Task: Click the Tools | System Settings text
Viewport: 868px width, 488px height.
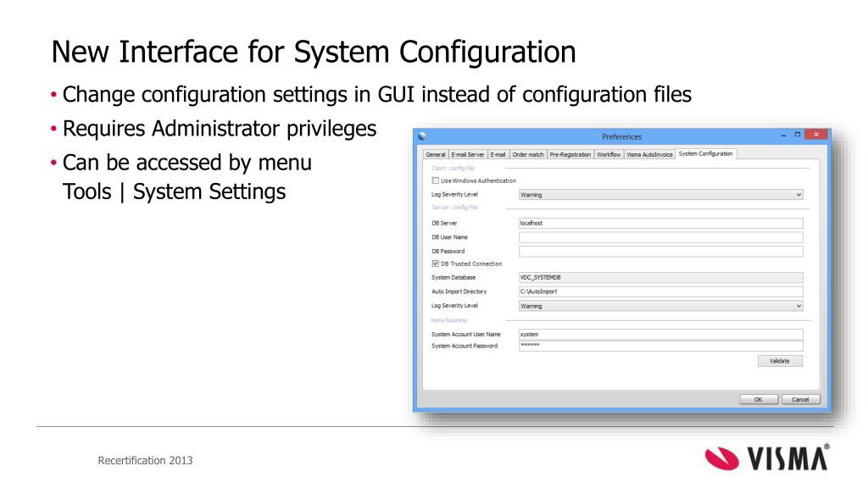Action: coord(174,192)
